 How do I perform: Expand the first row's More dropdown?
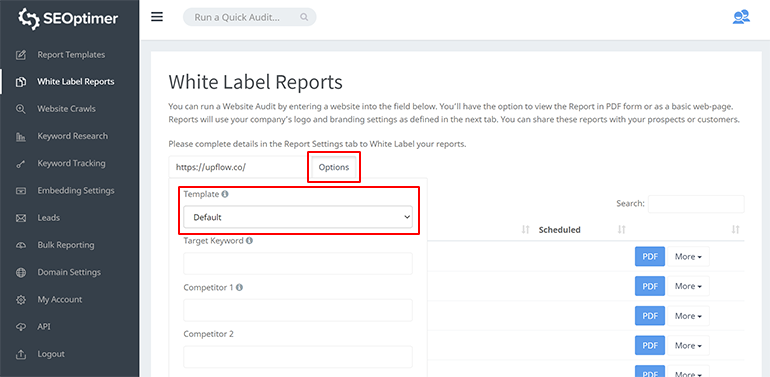click(x=688, y=257)
